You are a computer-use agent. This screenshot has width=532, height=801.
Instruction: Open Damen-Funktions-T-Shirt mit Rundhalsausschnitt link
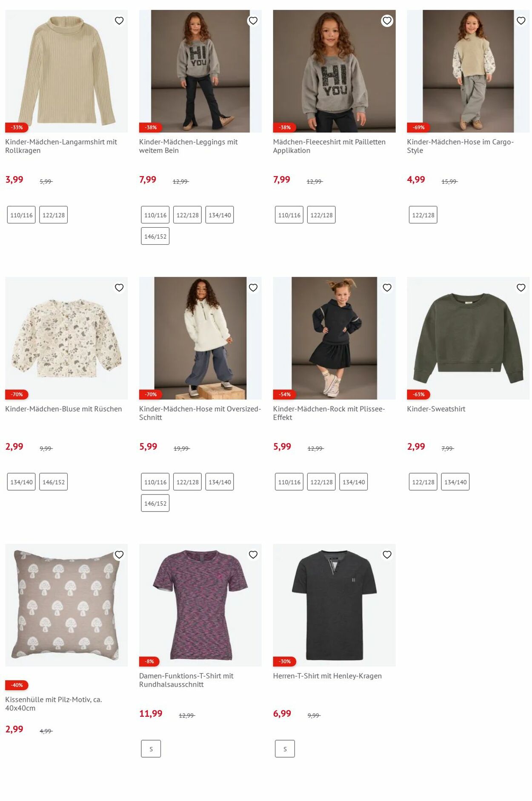pyautogui.click(x=186, y=680)
